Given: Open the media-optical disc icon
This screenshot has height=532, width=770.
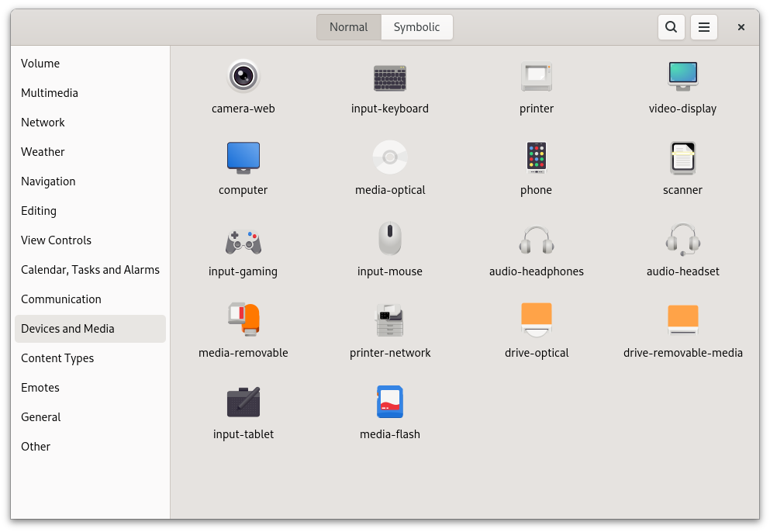Looking at the screenshot, I should tap(389, 158).
